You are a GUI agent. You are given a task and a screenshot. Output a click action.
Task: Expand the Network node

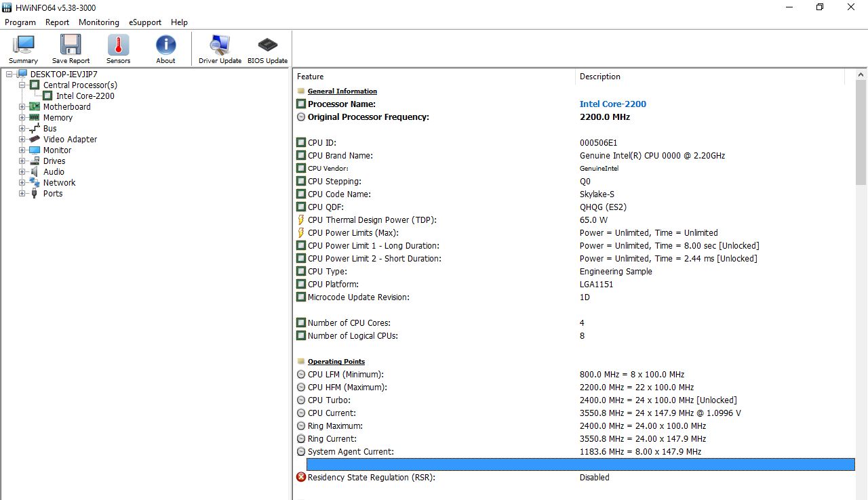pyautogui.click(x=22, y=182)
